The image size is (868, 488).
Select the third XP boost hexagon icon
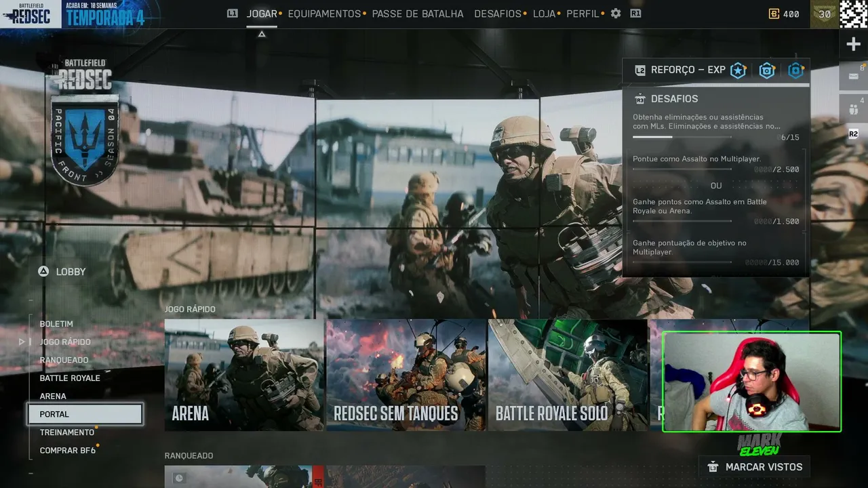pyautogui.click(x=796, y=70)
